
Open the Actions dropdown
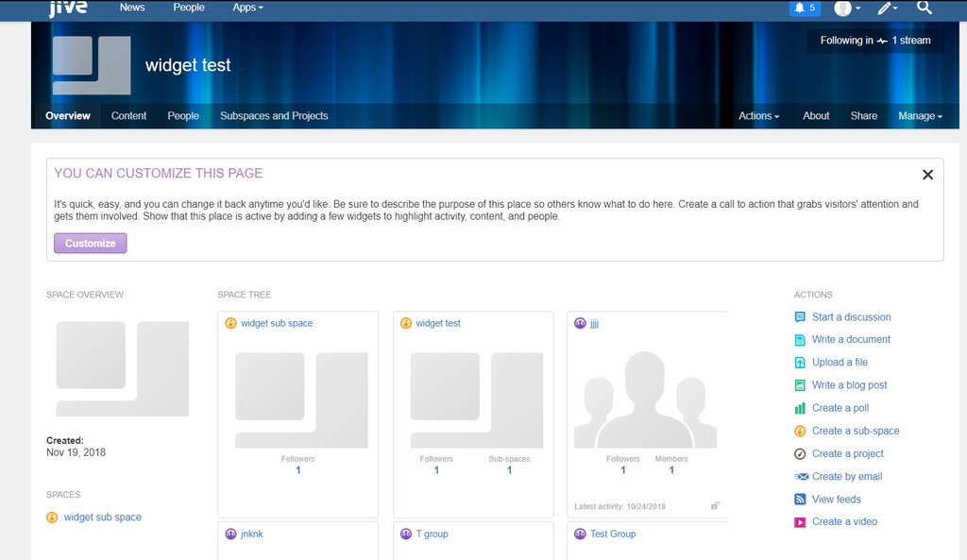[x=758, y=116]
